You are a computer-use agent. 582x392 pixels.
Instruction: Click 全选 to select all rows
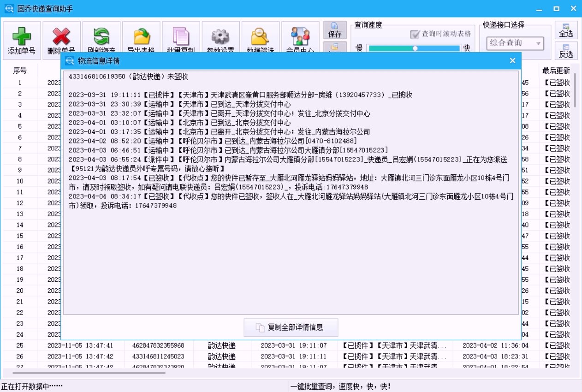coord(566,30)
